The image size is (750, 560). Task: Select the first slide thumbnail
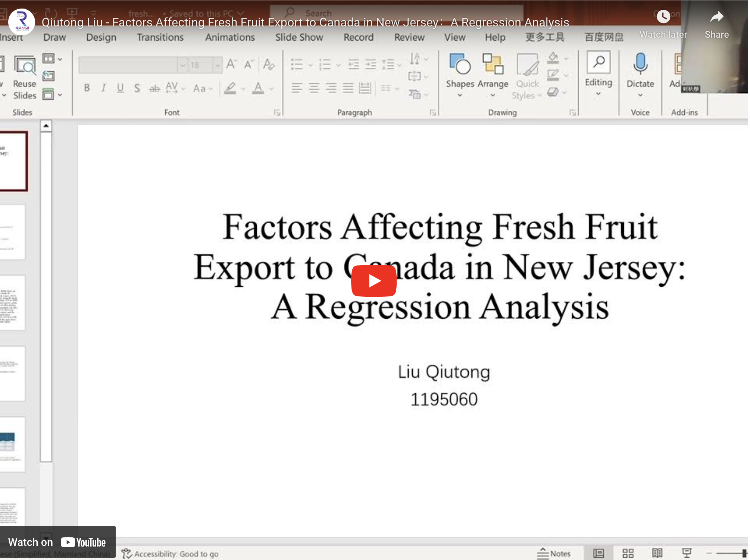click(13, 161)
